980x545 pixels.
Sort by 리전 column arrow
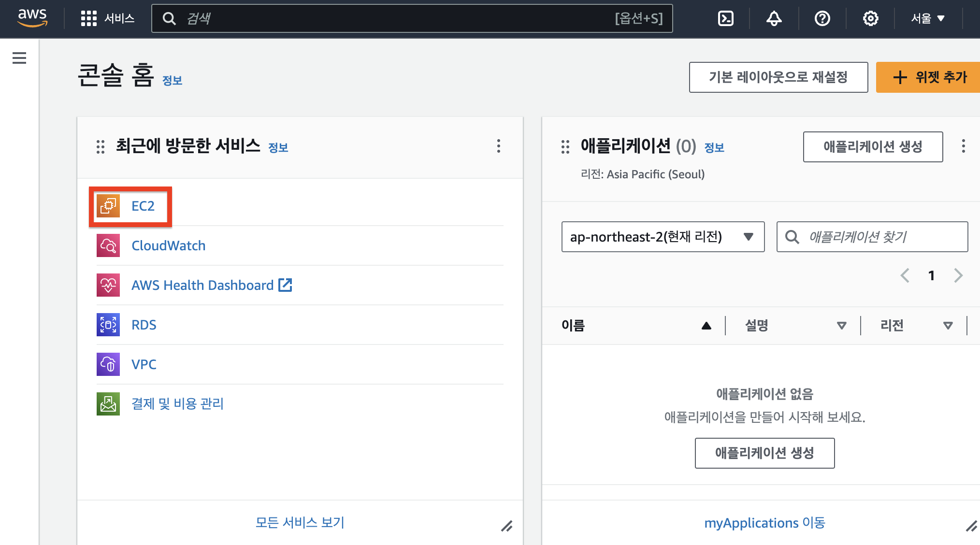click(x=948, y=326)
